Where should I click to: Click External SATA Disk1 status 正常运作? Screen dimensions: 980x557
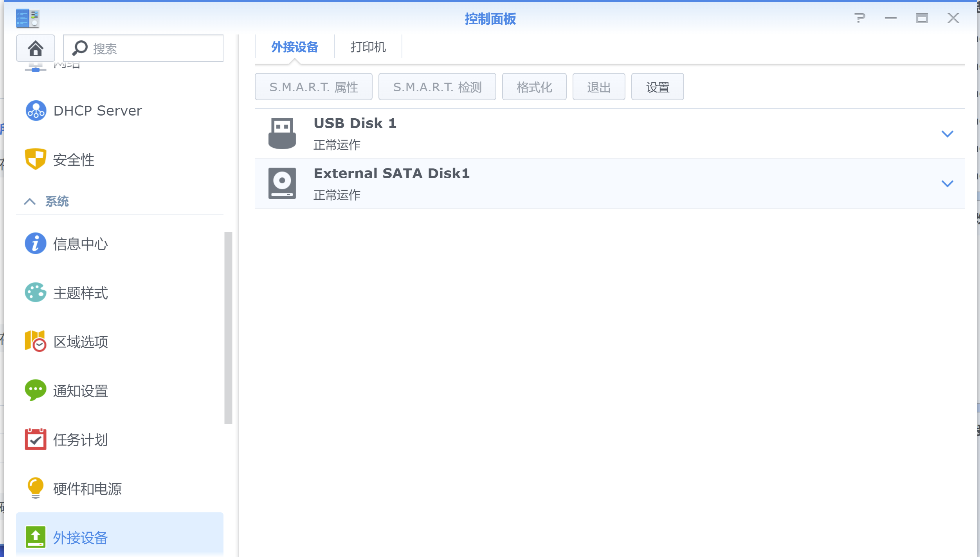(337, 195)
